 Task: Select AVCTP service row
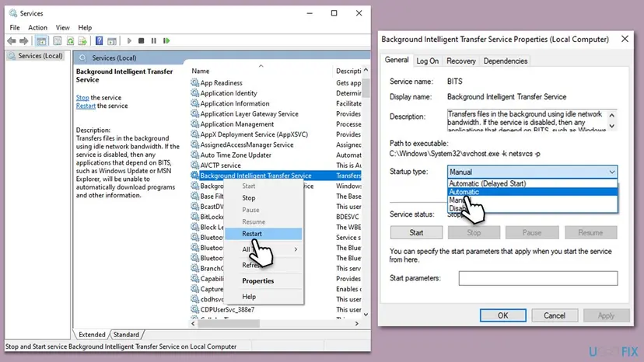(x=275, y=165)
